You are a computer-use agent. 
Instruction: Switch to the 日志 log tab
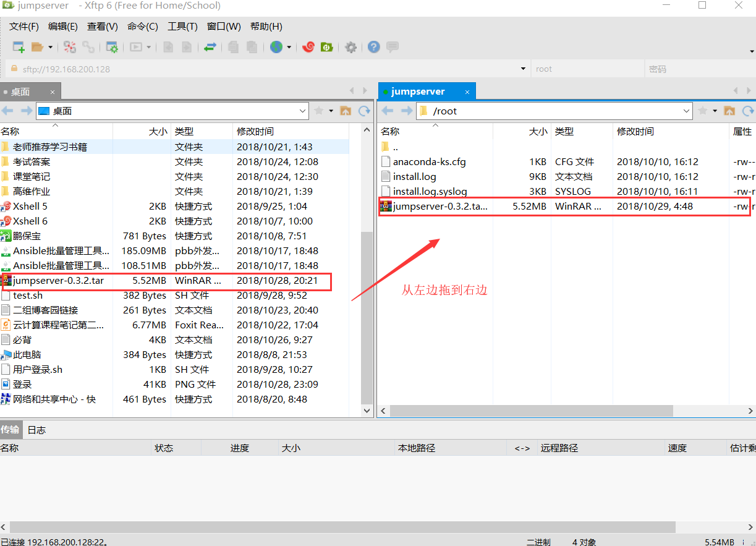(x=36, y=430)
